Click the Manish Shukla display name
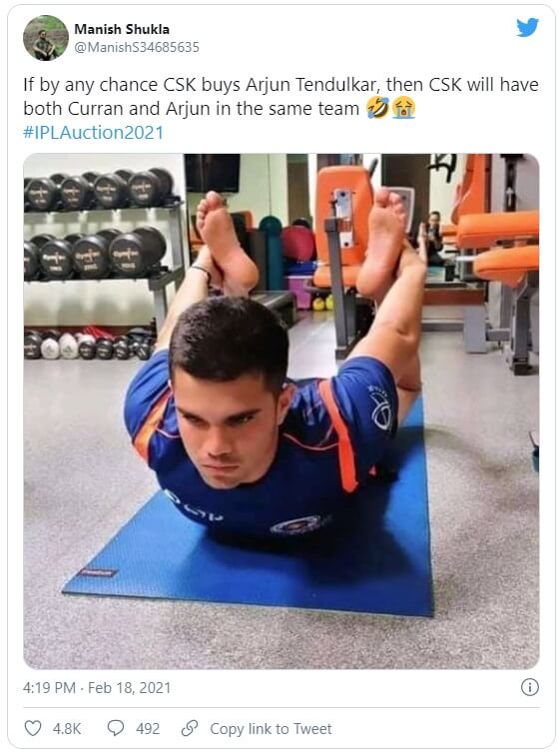 [122, 29]
